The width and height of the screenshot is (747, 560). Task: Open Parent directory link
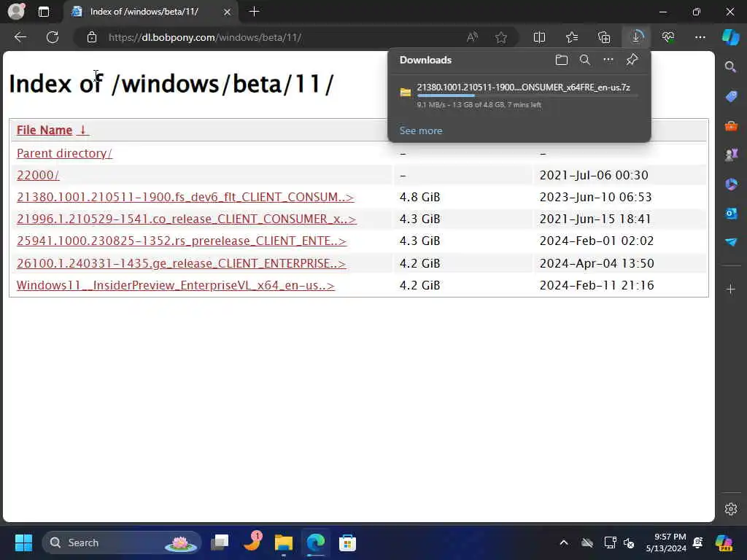click(64, 153)
